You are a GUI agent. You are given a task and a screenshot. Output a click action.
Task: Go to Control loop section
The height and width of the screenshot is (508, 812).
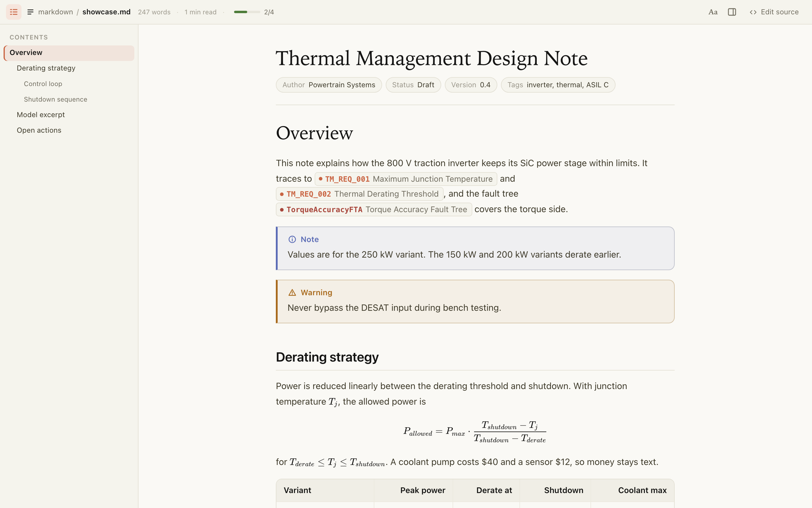coord(69,84)
